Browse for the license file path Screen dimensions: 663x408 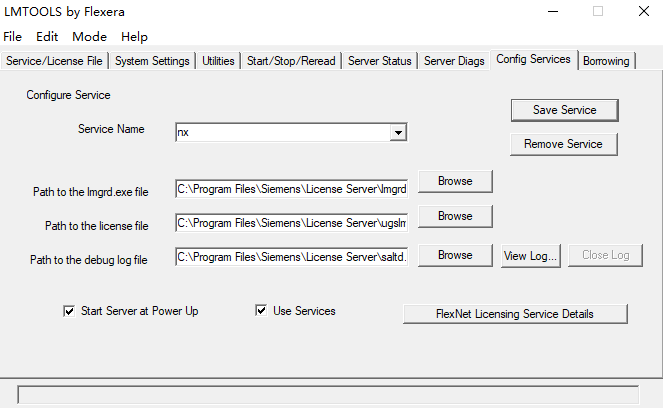click(x=454, y=216)
